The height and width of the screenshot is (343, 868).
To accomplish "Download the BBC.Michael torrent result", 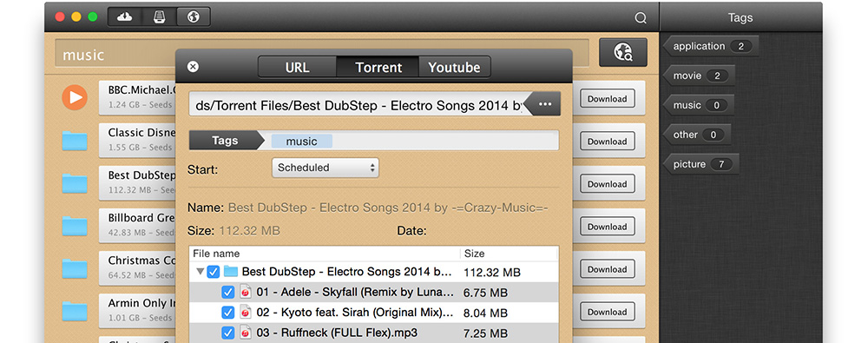I will click(608, 99).
